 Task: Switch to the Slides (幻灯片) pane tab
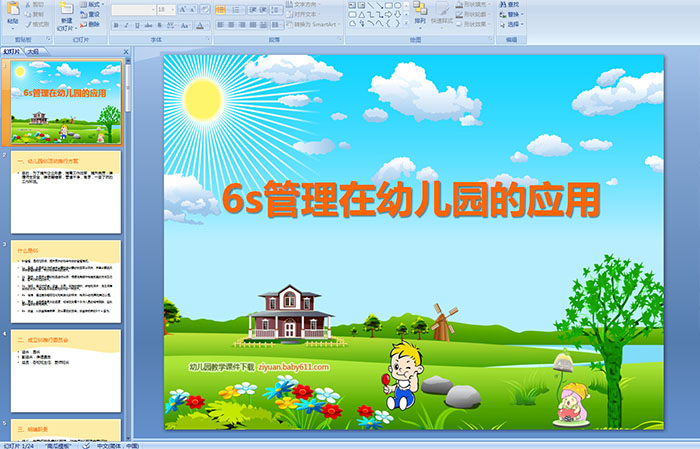12,52
